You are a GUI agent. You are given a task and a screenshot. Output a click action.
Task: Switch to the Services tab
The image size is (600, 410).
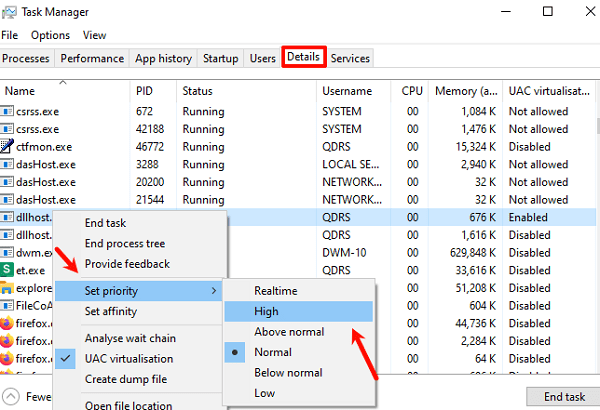coord(350,59)
